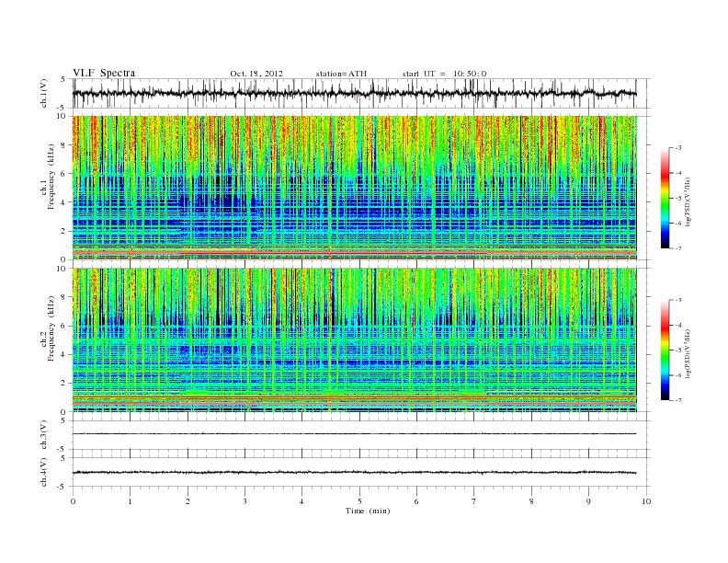Click the "ch.3(V)" axis label

tap(43, 435)
